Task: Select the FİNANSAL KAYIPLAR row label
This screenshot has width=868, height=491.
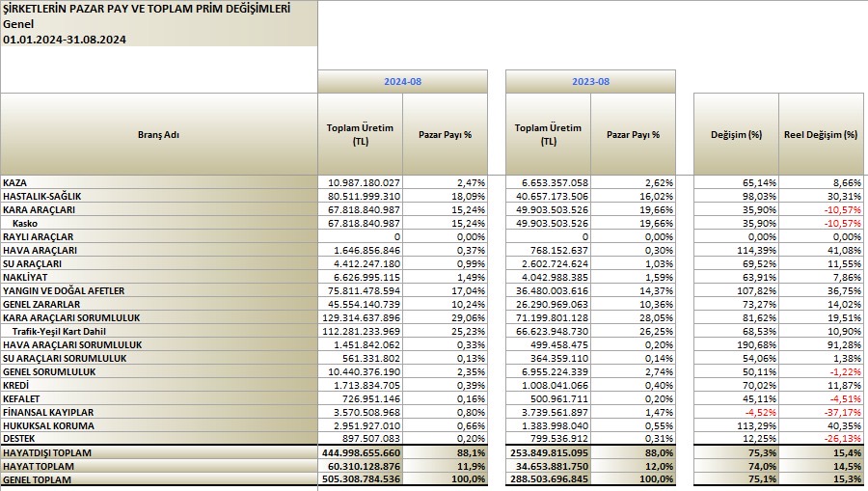Action: [48, 412]
